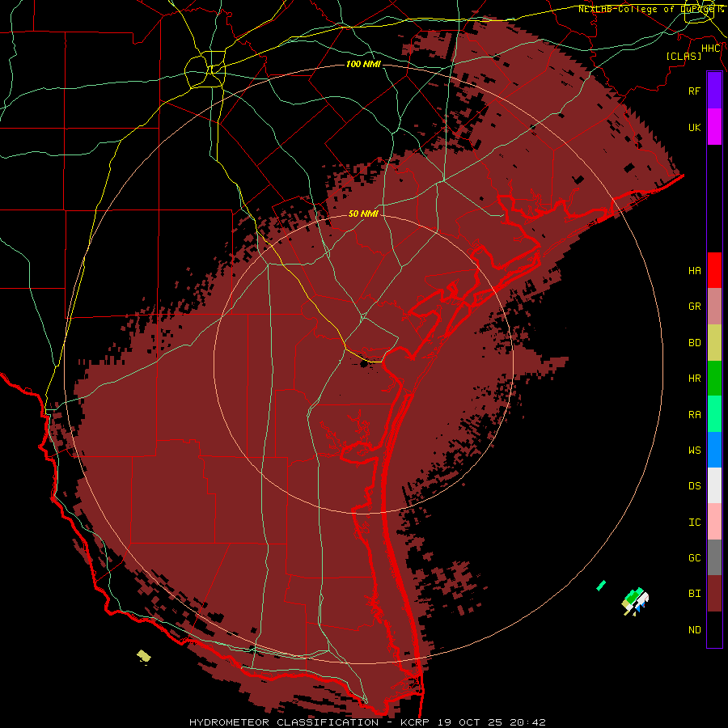Click the [CLAS] label

point(684,56)
